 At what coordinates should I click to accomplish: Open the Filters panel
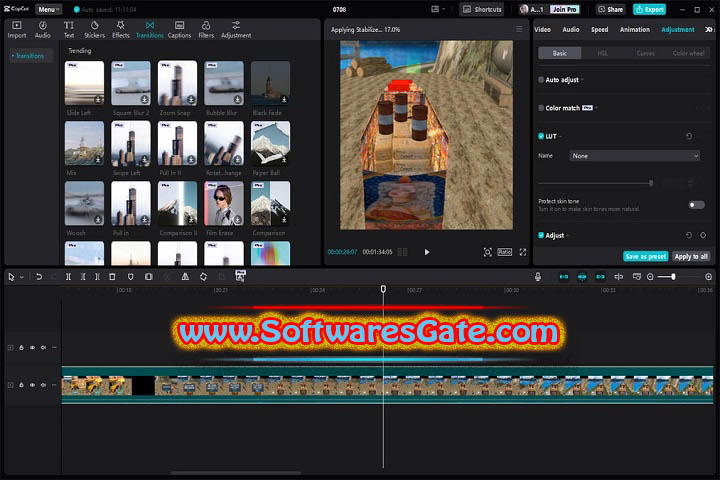(x=206, y=30)
